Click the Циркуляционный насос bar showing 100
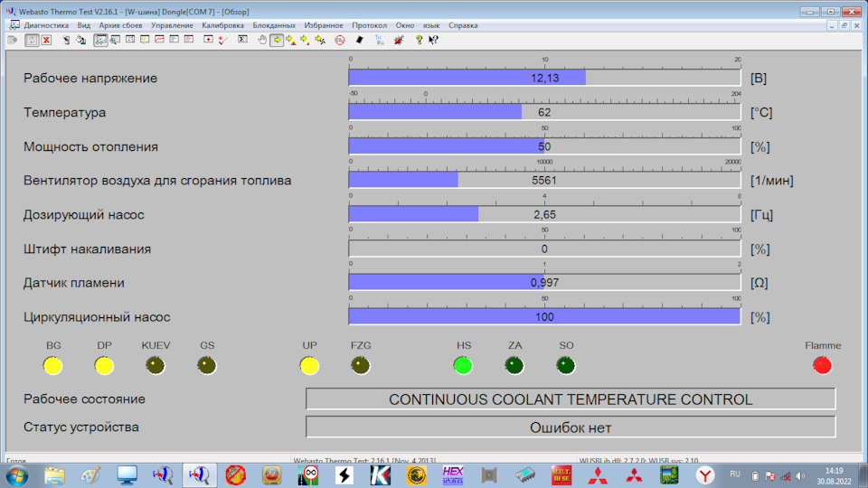The height and width of the screenshot is (488, 868). 544,317
